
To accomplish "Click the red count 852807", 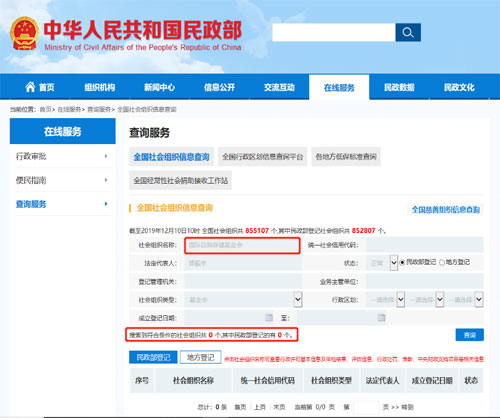I will pyautogui.click(x=364, y=230).
